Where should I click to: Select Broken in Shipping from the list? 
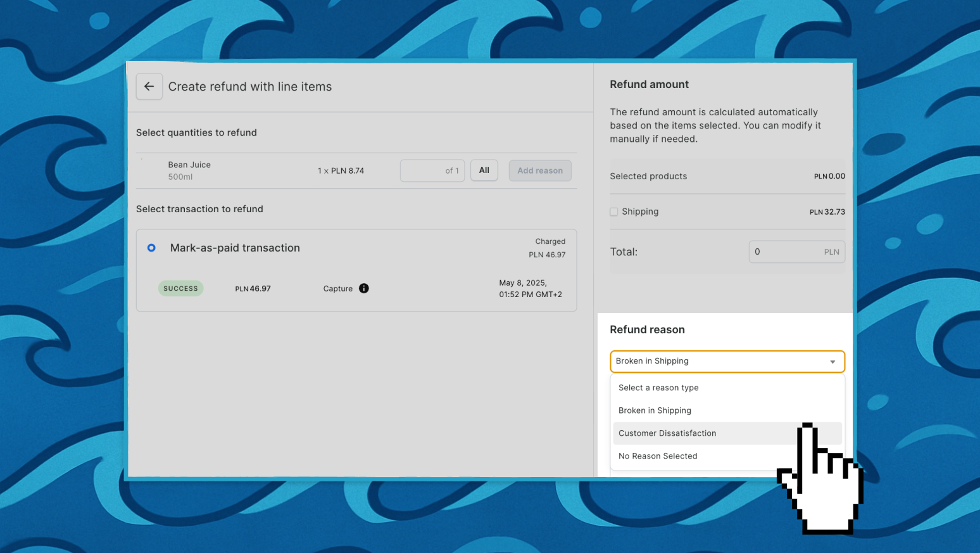click(x=655, y=410)
